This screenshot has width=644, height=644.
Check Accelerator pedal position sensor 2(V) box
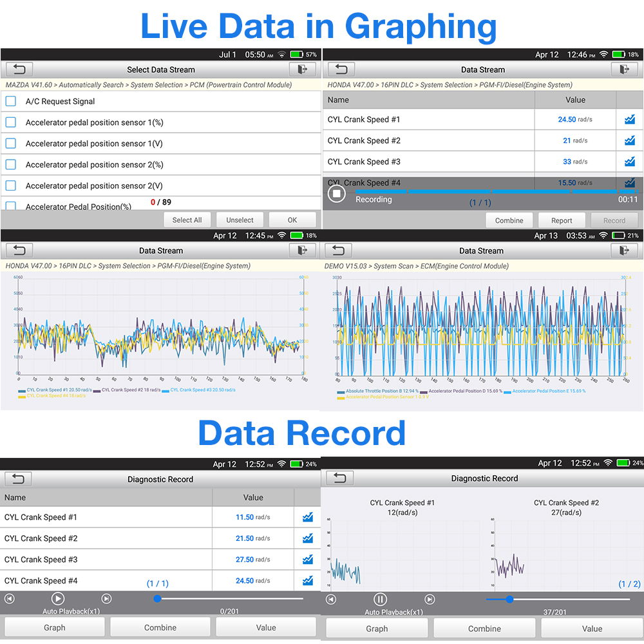(11, 185)
